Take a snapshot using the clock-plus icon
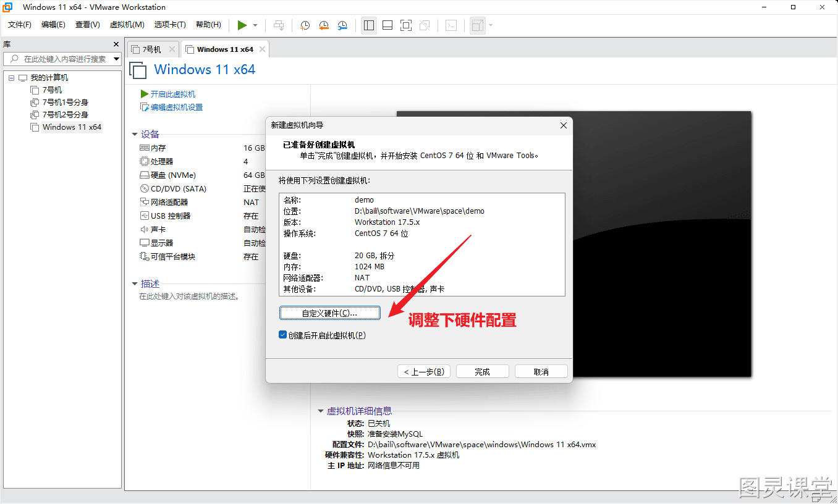Screen dimensions: 838x504 [x=305, y=25]
